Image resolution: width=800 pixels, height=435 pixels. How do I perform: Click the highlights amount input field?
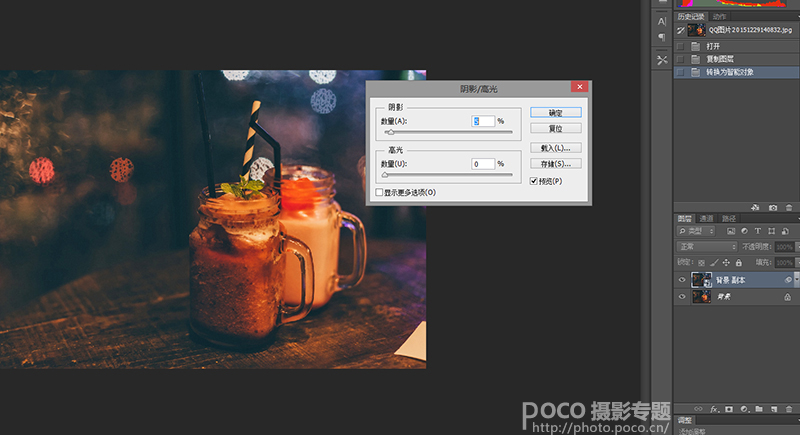point(483,163)
